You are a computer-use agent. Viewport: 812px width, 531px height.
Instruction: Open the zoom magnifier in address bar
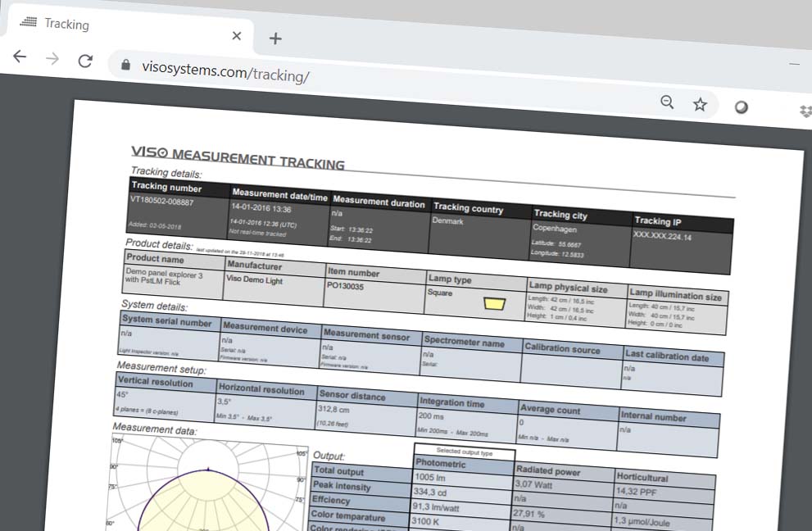click(x=667, y=102)
